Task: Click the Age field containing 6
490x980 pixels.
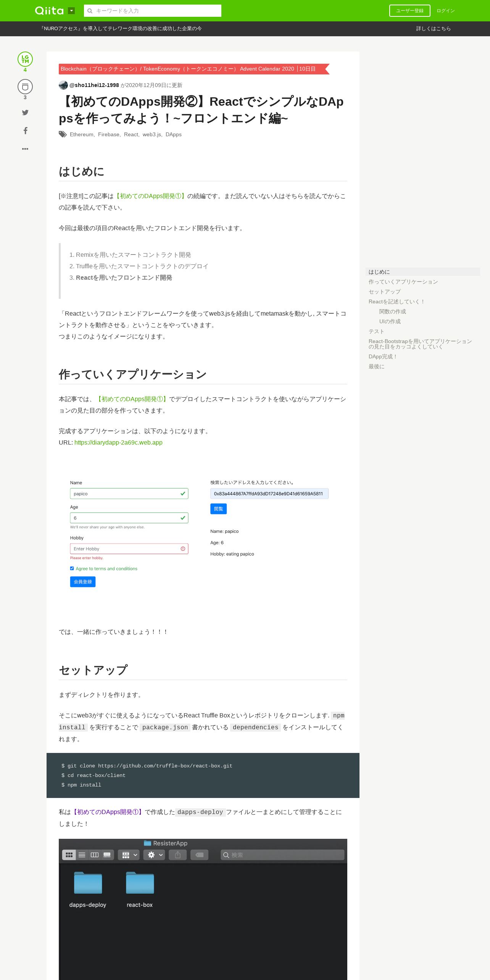Action: tap(129, 518)
